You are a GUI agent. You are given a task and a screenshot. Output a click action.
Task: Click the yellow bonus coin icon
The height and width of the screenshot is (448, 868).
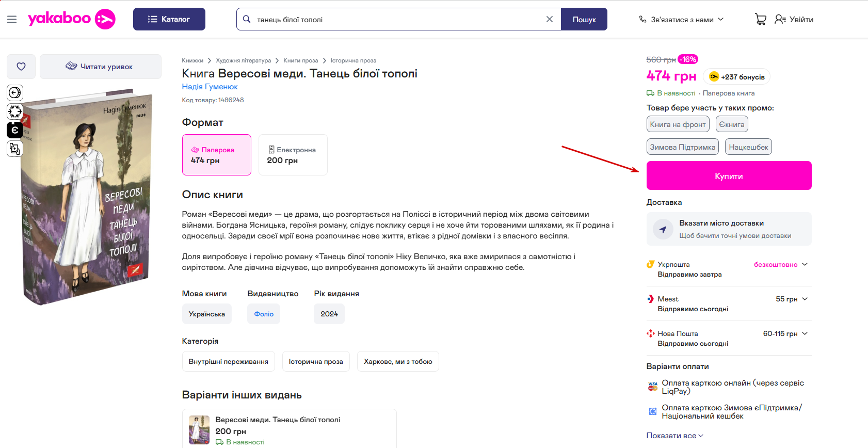pyautogui.click(x=714, y=77)
